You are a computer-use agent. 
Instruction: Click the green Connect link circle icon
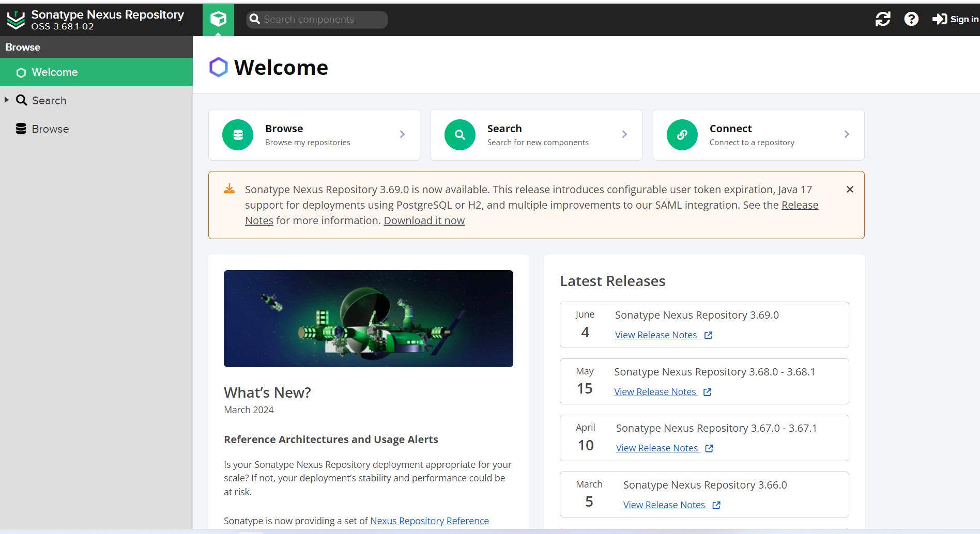[682, 135]
